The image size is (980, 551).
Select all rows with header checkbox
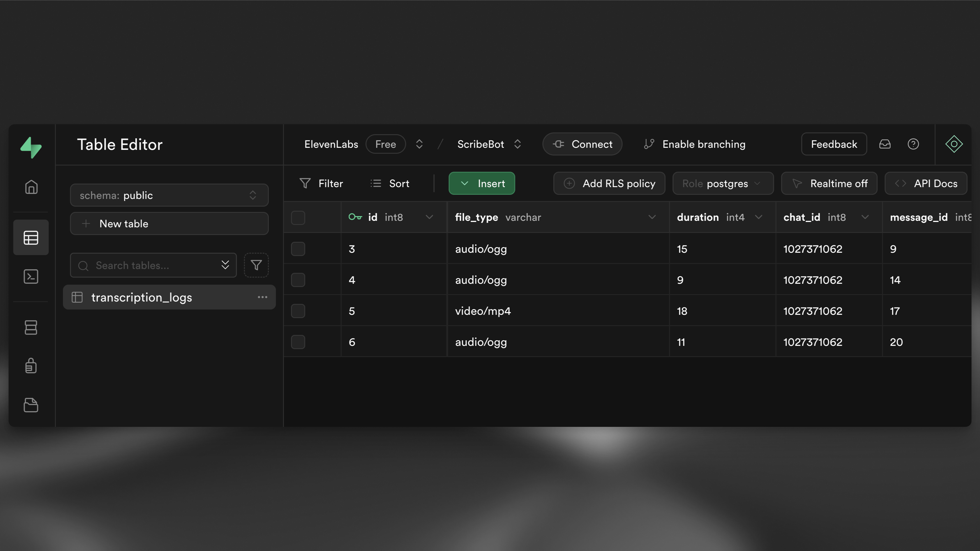point(298,218)
